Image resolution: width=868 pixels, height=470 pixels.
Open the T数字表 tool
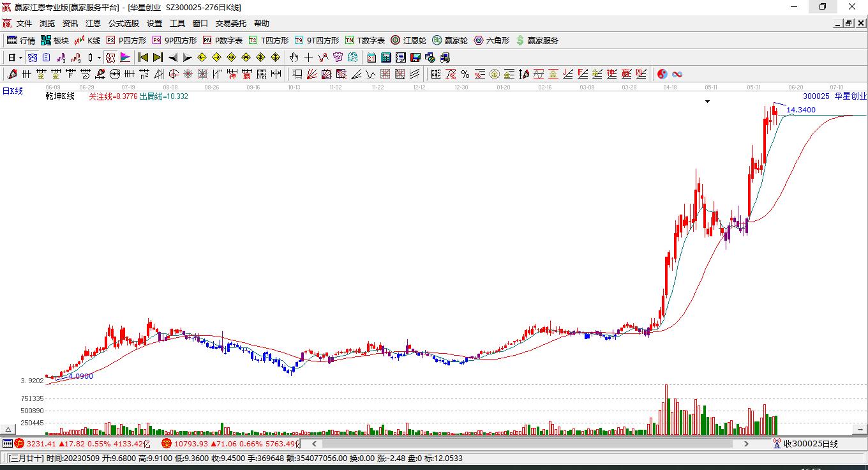tap(364, 40)
